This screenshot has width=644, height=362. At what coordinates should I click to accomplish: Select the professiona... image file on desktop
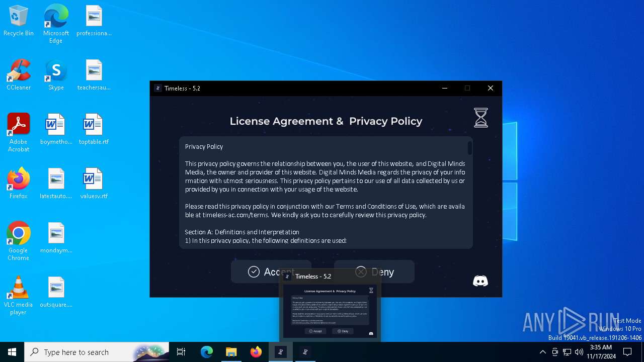tap(94, 21)
